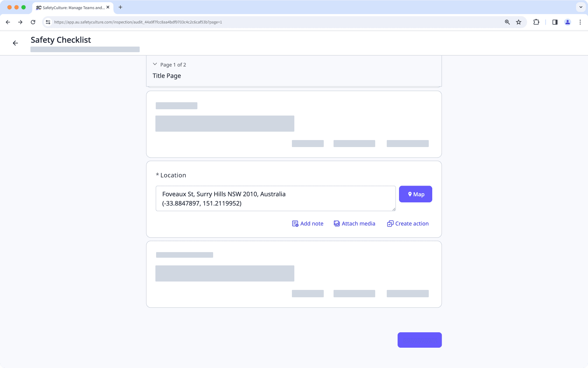Click the Create action icon
The image size is (588, 368).
pos(390,224)
